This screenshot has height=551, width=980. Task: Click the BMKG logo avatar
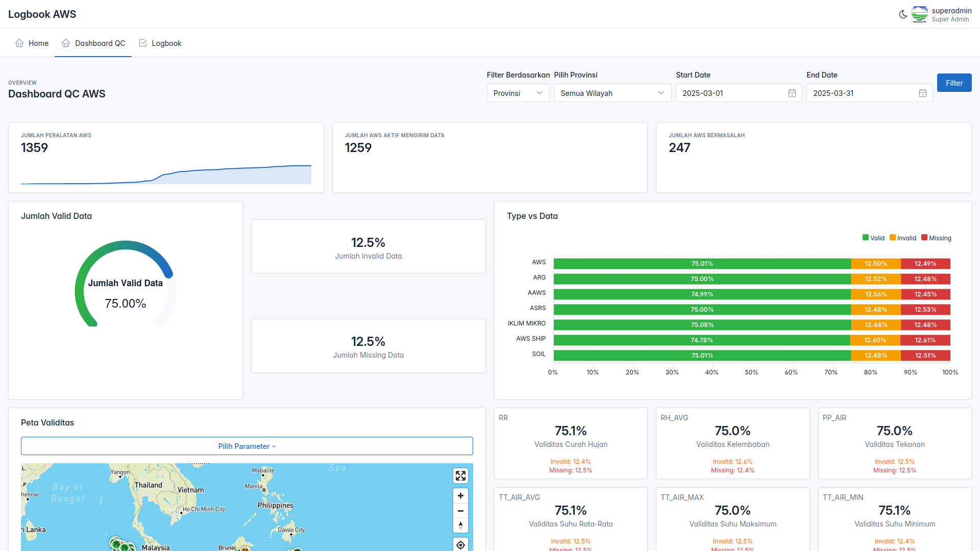(x=920, y=14)
